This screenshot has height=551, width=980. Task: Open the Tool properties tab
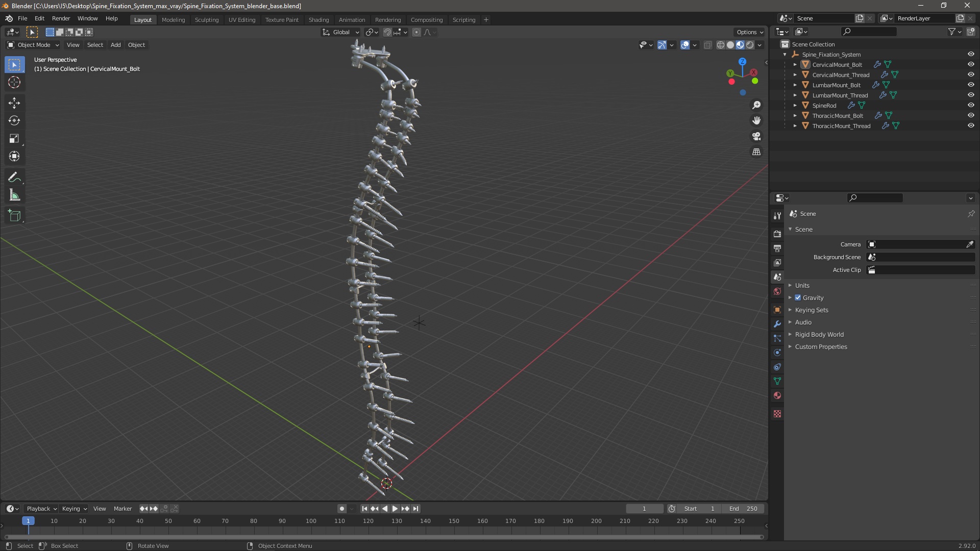coord(777,215)
